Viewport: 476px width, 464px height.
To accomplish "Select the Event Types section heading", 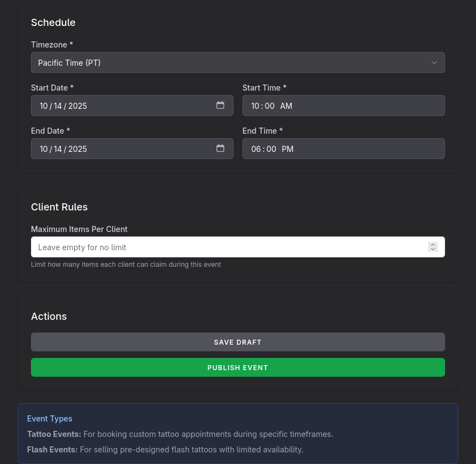I will [49, 418].
